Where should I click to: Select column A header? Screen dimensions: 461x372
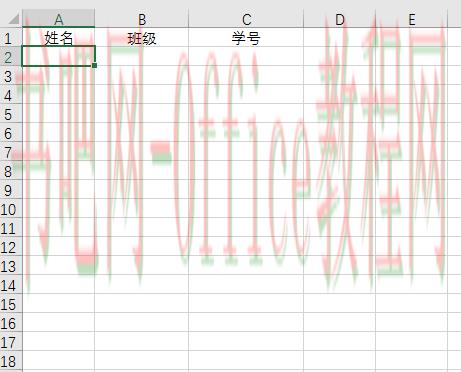(x=58, y=18)
